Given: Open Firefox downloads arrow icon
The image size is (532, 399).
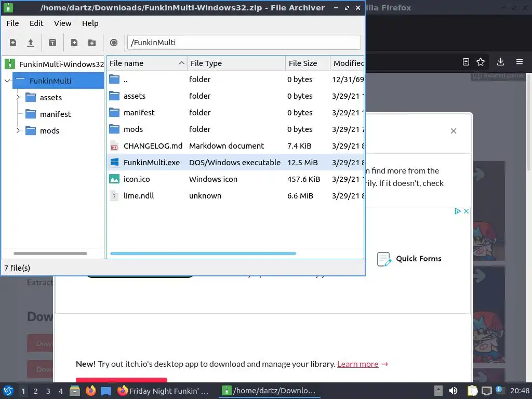Looking at the screenshot, I should [x=500, y=62].
